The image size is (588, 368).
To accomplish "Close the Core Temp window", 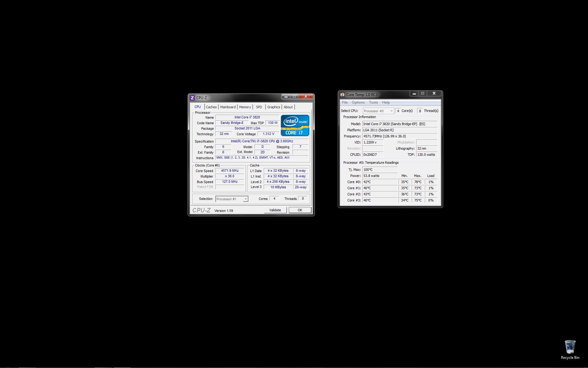I will point(434,94).
